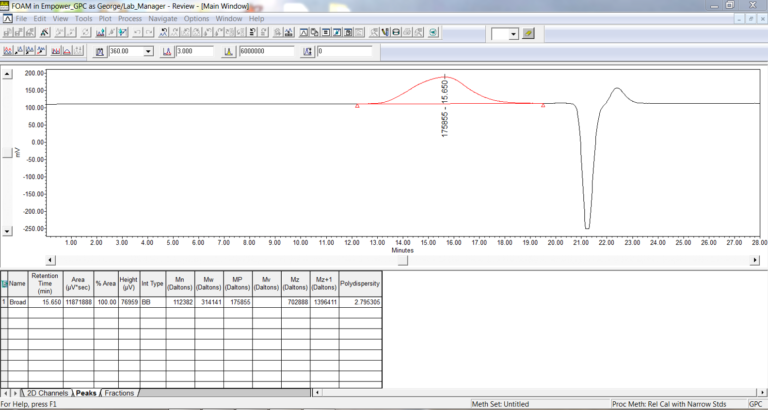Viewport: 768px width, 410px height.
Task: Click the red and blue peaks icon left of the red curve icon
Action: pos(56,50)
